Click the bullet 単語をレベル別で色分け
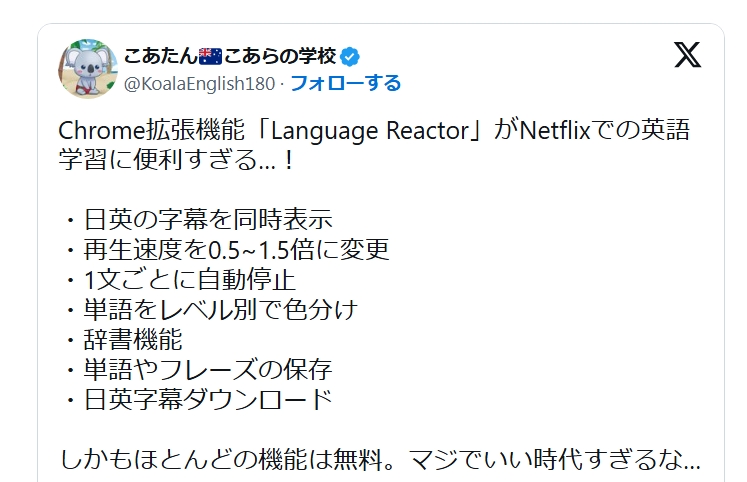The width and height of the screenshot is (747, 482). coord(221,310)
